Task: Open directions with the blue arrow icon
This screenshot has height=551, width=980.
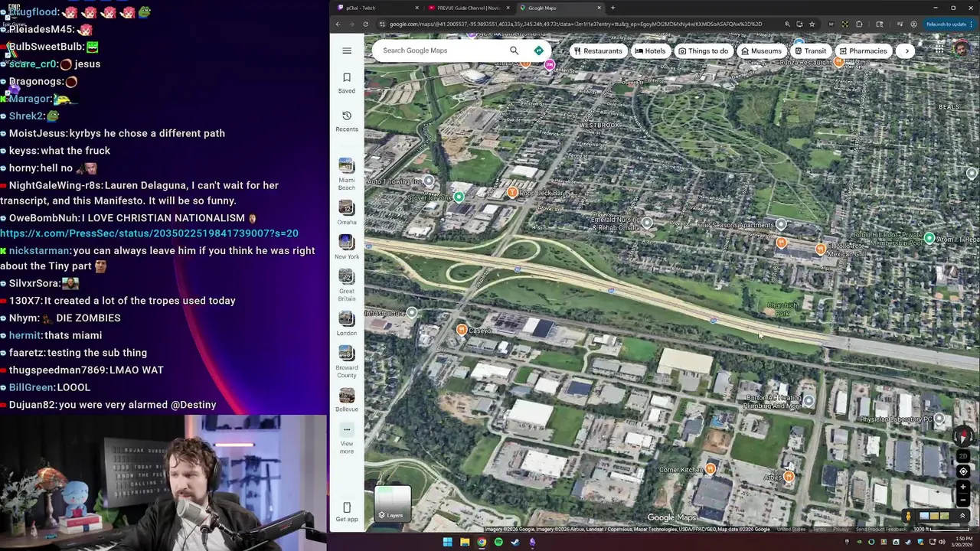Action: point(539,51)
